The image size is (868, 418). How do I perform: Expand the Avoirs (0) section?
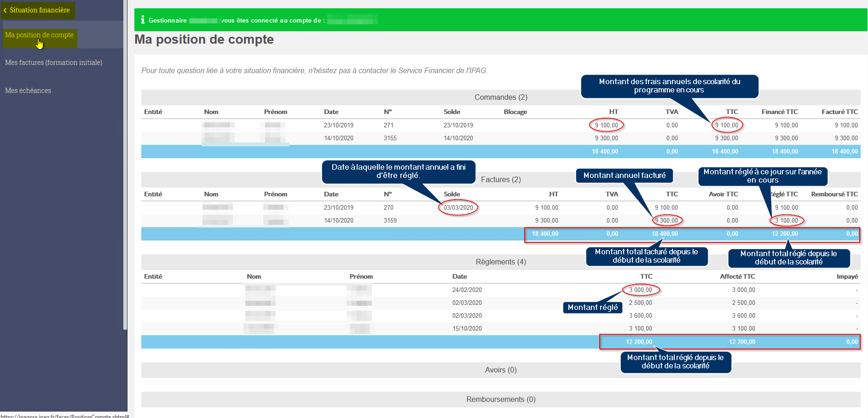click(501, 370)
